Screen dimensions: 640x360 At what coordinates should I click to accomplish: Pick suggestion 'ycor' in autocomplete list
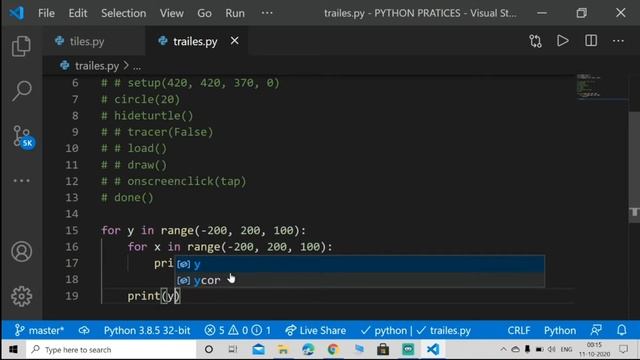(x=360, y=280)
